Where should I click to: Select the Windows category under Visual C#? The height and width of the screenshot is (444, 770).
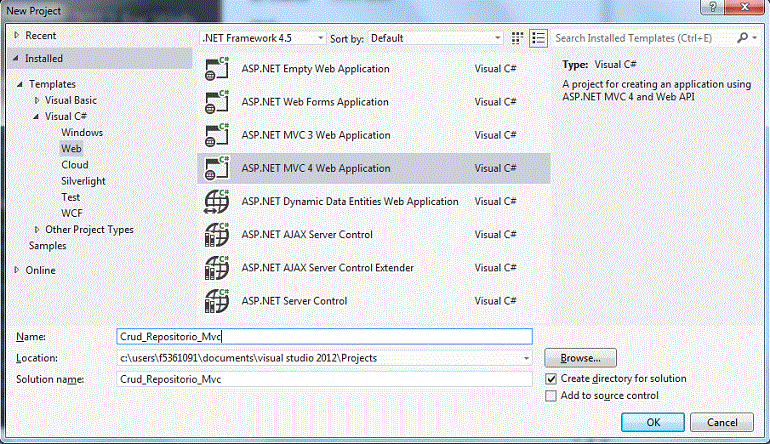[82, 132]
